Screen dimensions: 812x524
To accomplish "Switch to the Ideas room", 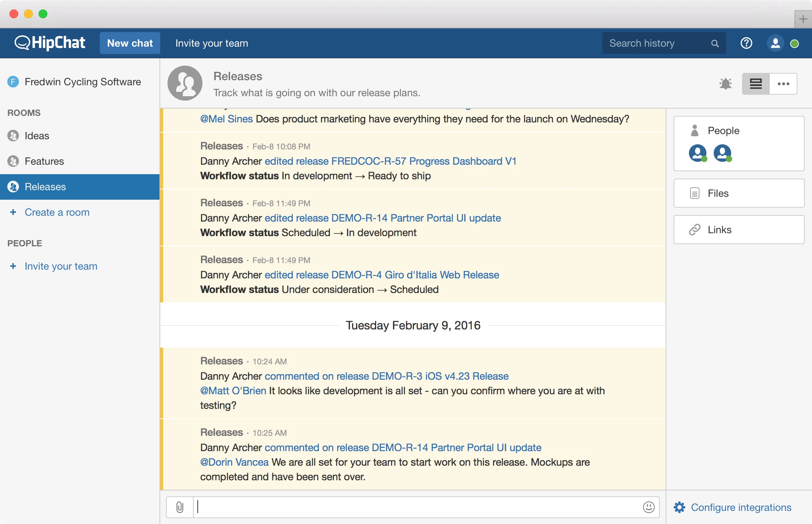I will [37, 136].
